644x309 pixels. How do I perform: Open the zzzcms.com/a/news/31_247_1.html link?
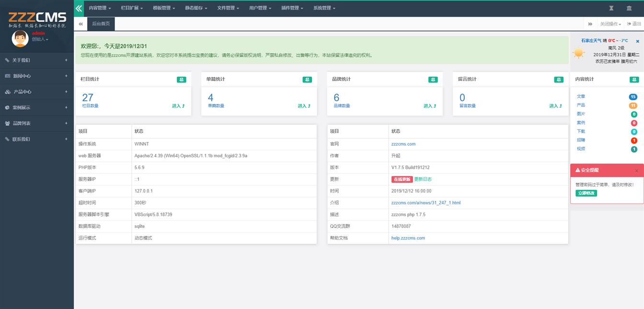[x=426, y=203]
